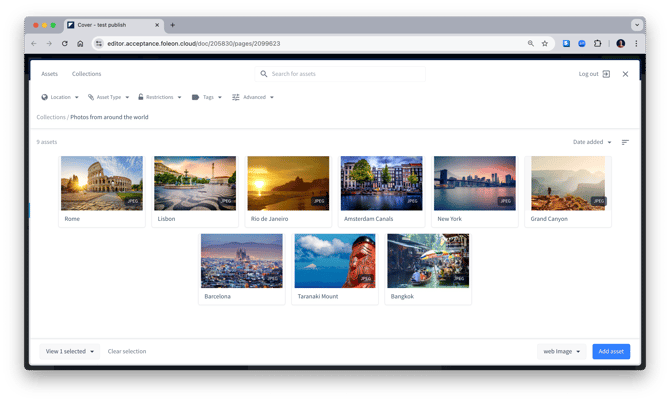Image resolution: width=670 pixels, height=402 pixels.
Task: Reload the page in the browser
Action: click(x=65, y=44)
